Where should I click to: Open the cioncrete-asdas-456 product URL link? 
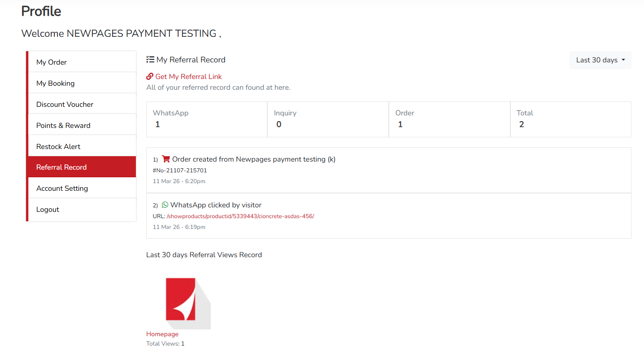[240, 216]
